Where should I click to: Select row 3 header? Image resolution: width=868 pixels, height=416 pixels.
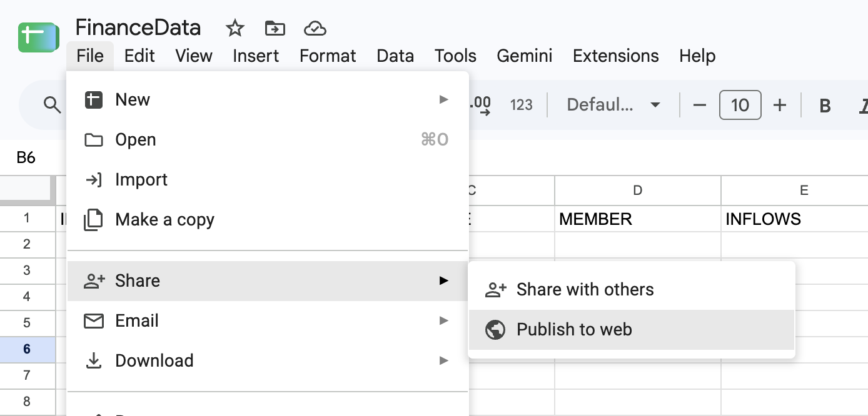click(27, 270)
